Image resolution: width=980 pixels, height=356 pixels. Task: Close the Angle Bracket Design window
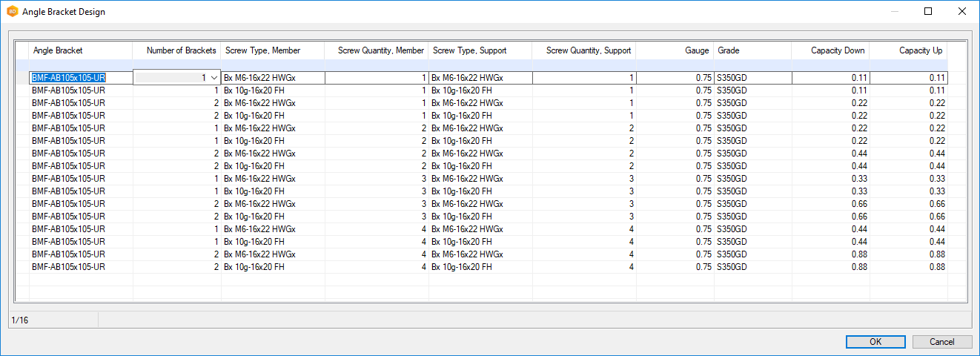(961, 12)
